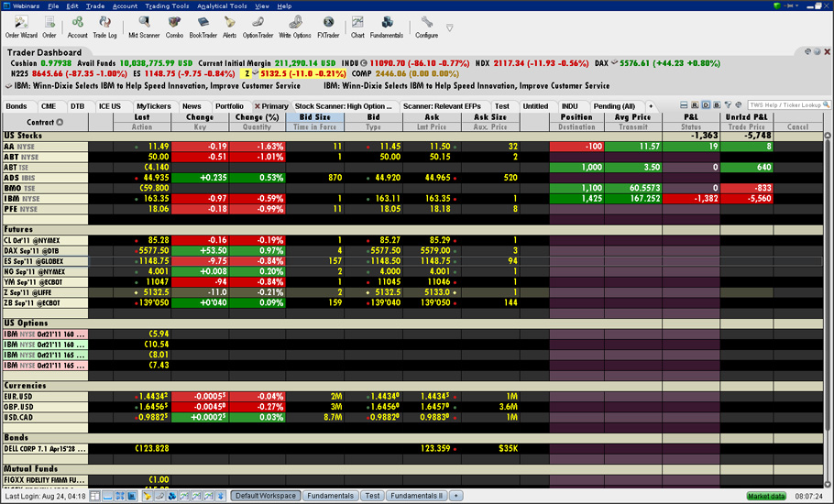
Task: Add a workspace with the bottom plus button
Action: [455, 496]
